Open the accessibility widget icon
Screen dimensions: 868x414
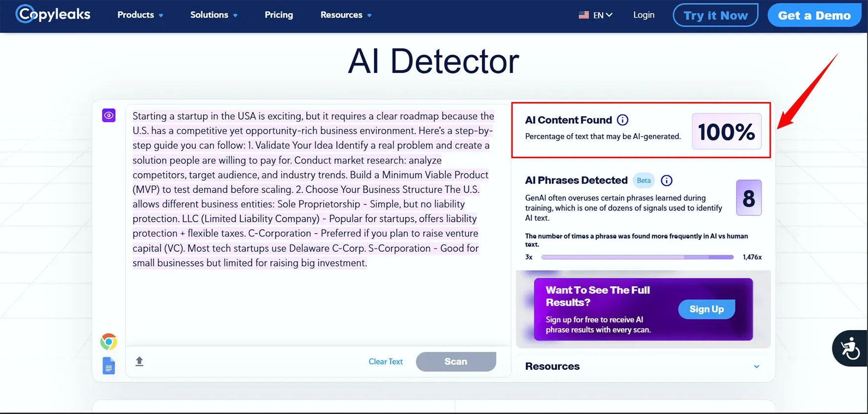pos(850,348)
